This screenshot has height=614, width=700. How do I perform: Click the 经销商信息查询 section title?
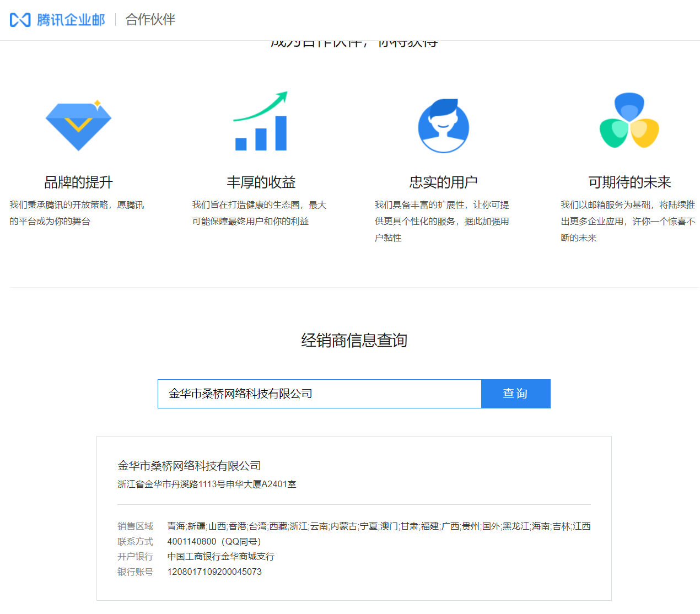[354, 340]
